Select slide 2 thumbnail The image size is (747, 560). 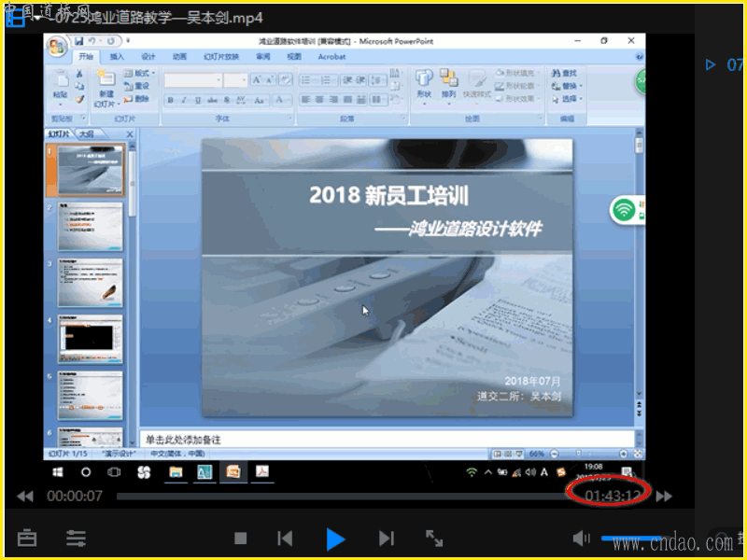click(x=90, y=227)
